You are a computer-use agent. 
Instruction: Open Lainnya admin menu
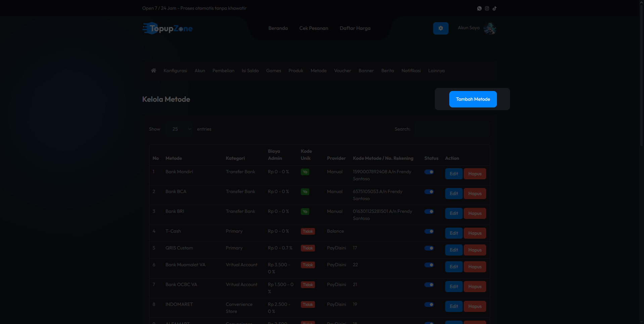click(436, 71)
